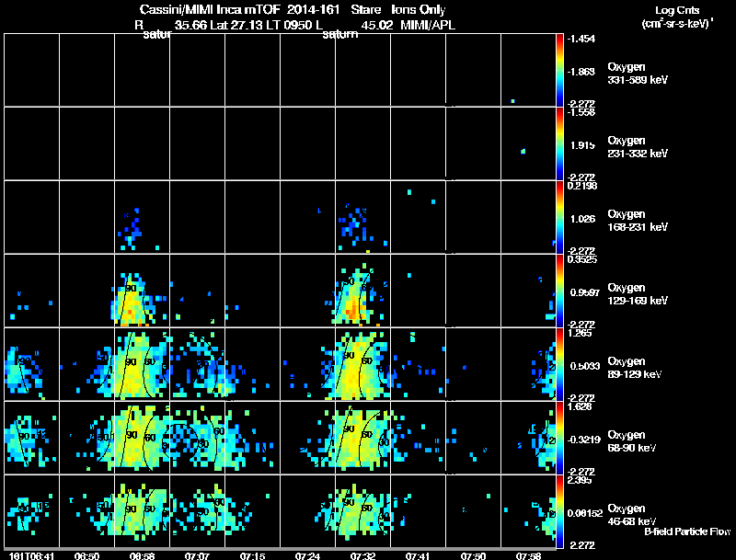736x560 pixels.
Task: Click the '06:50' time axis label
Action: click(x=86, y=556)
